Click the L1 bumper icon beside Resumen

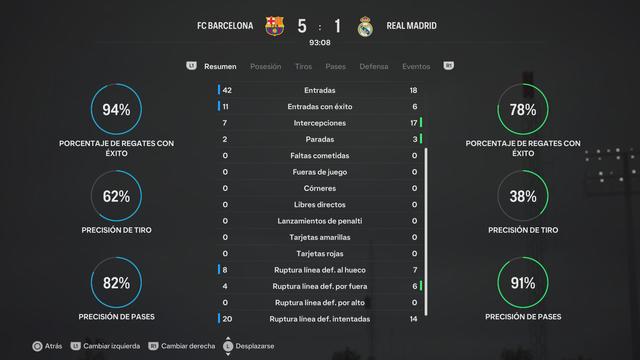pyautogui.click(x=191, y=66)
